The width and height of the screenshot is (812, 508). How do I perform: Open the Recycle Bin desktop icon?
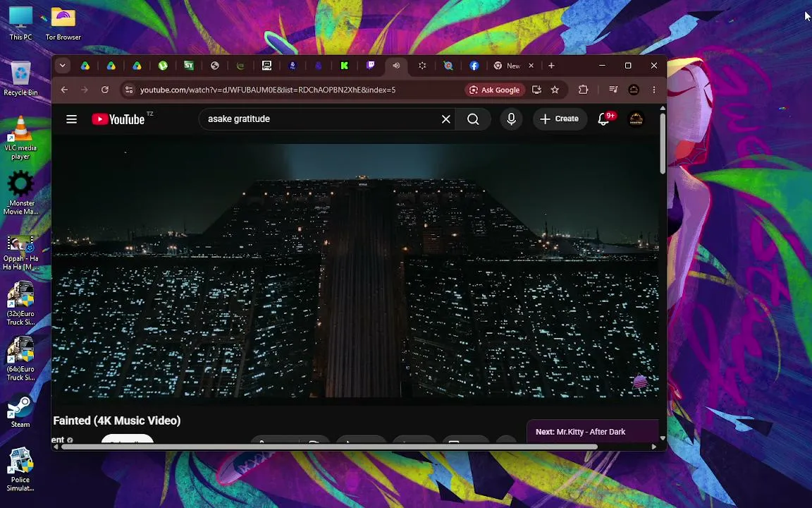20,78
